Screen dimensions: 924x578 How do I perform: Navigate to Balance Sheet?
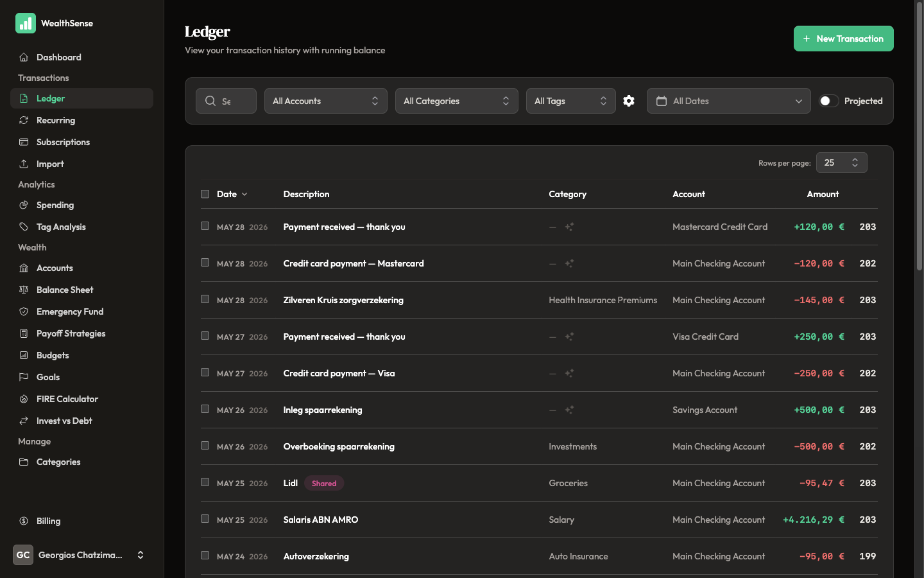[81, 290]
